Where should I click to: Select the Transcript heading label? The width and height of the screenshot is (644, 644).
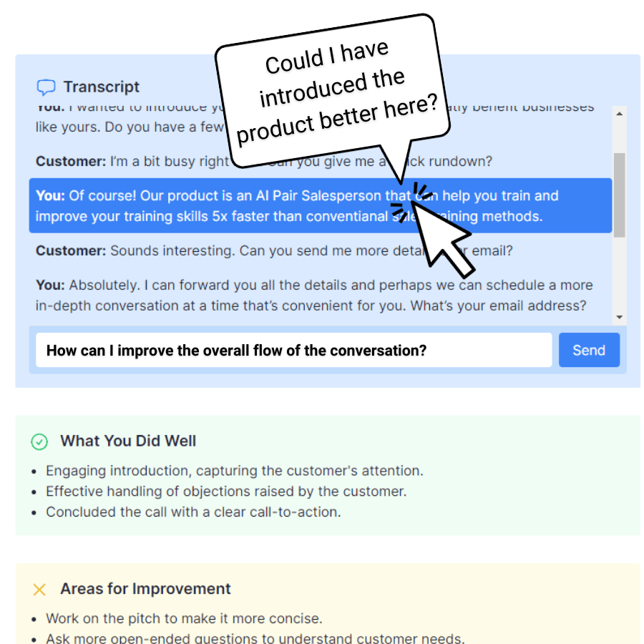tap(101, 87)
